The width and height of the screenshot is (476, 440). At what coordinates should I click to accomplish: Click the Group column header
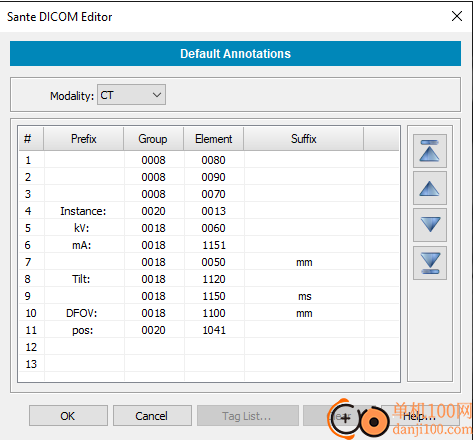coord(153,139)
